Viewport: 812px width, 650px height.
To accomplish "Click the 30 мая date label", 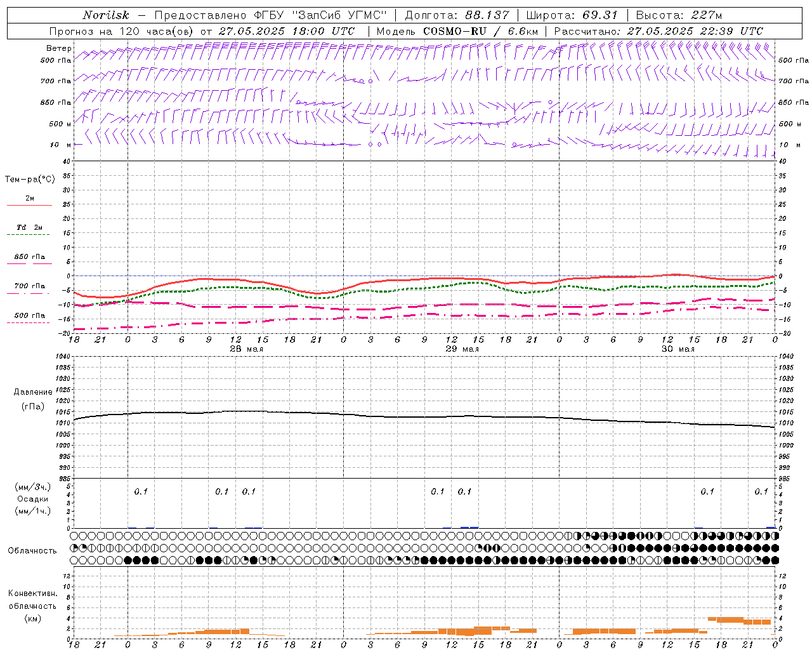I will coord(678,349).
